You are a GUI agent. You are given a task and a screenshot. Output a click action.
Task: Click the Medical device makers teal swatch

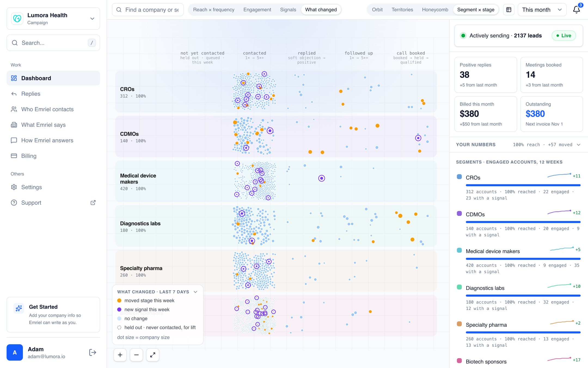(x=459, y=250)
